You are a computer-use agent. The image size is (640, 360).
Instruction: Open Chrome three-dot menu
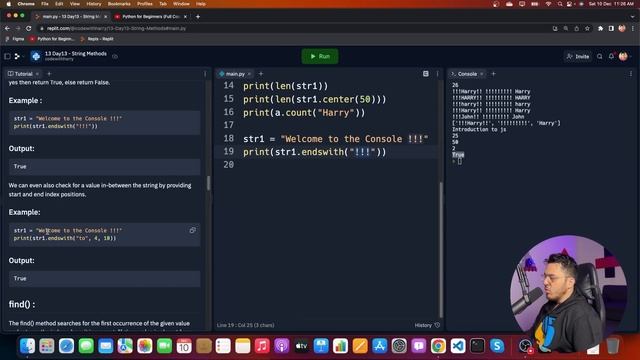(x=633, y=28)
